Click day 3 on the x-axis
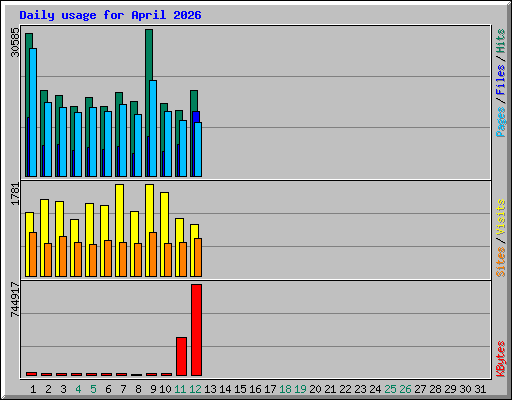 coord(63,389)
